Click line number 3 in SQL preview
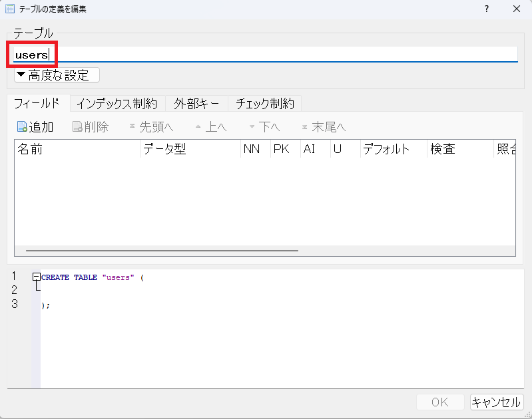The height and width of the screenshot is (419, 532). tap(14, 304)
